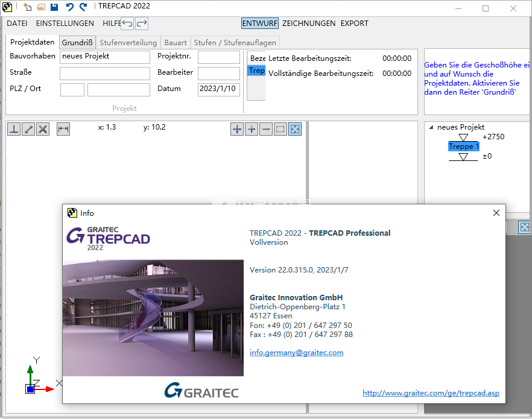Switch to ZEICHNUNGEN mode
Image resolution: width=532 pixels, height=419 pixels.
pos(309,24)
